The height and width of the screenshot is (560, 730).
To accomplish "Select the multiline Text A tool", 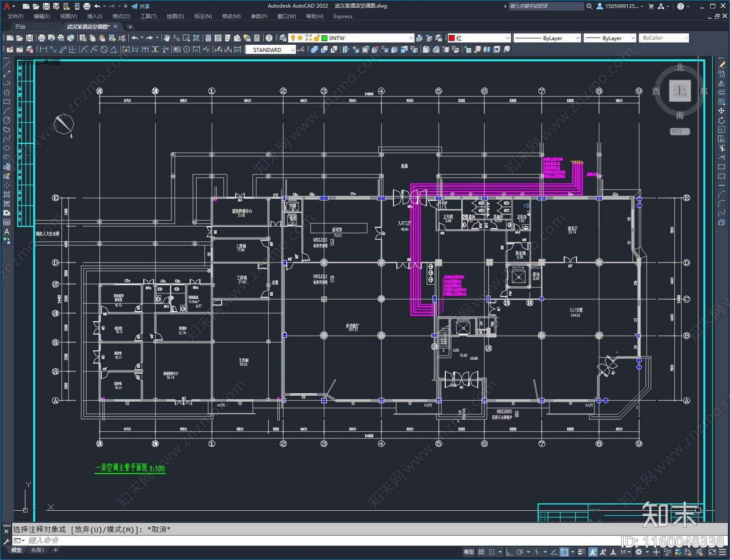I will tap(6, 231).
